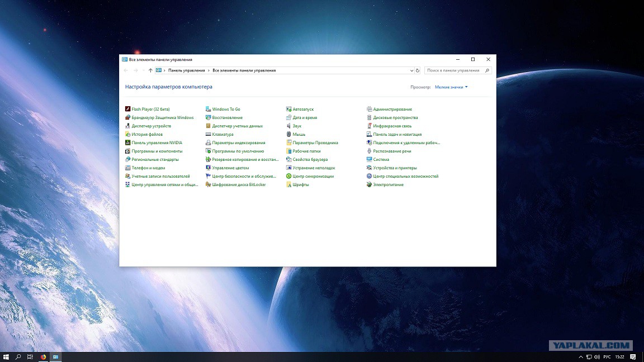Click the Телефон и модем icon
This screenshot has height=362, width=644.
(x=127, y=168)
